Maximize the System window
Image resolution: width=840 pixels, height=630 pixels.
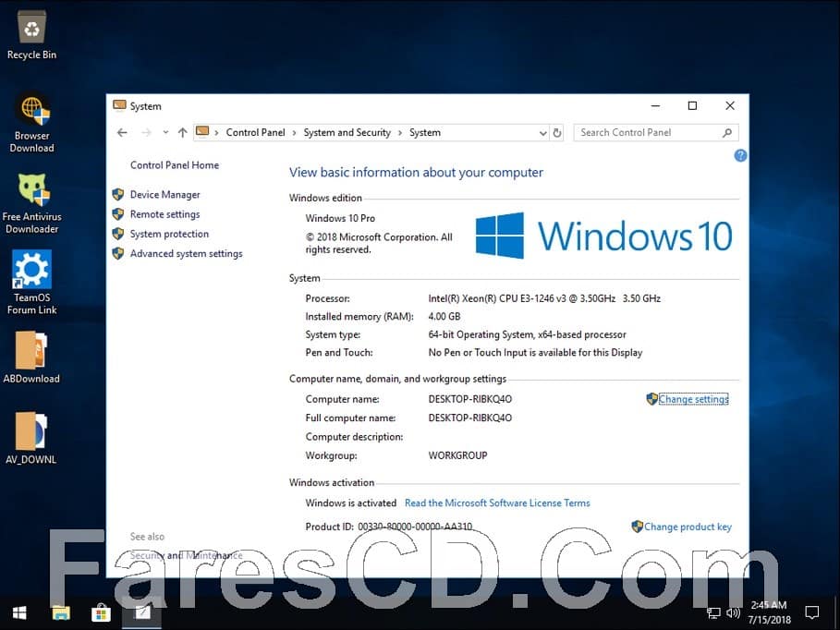(x=692, y=105)
